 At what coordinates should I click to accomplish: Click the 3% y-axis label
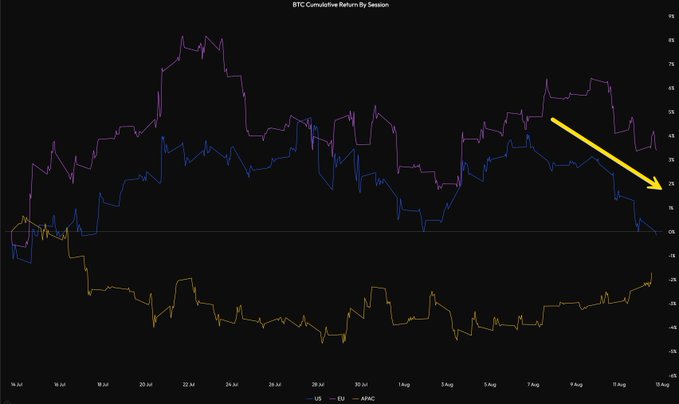coord(671,160)
